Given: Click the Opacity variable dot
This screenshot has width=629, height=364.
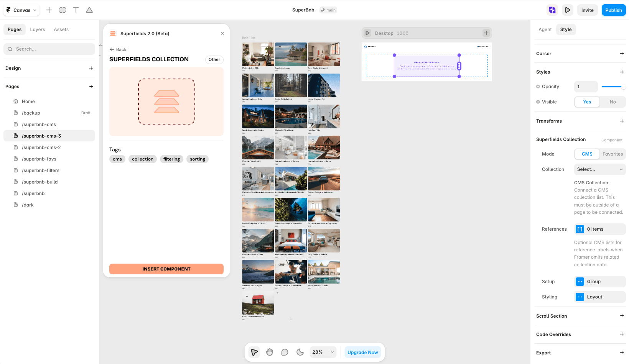Looking at the screenshot, I should [x=538, y=87].
